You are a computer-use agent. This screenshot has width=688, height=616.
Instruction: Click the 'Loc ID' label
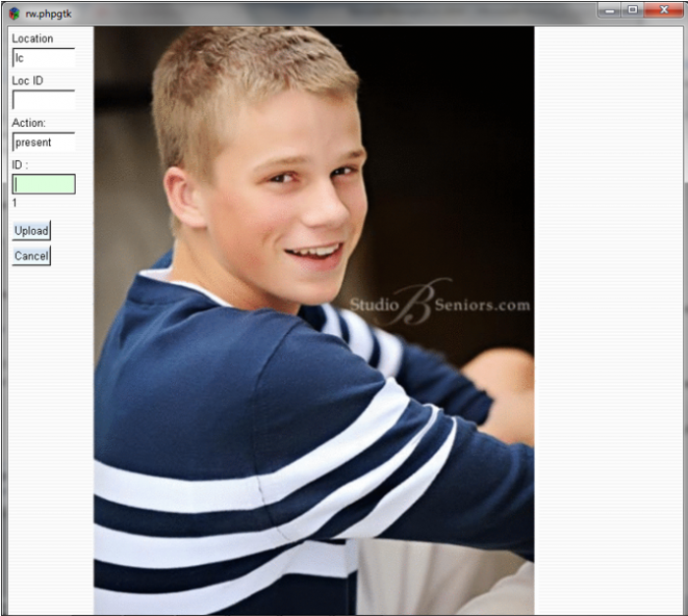(x=28, y=81)
